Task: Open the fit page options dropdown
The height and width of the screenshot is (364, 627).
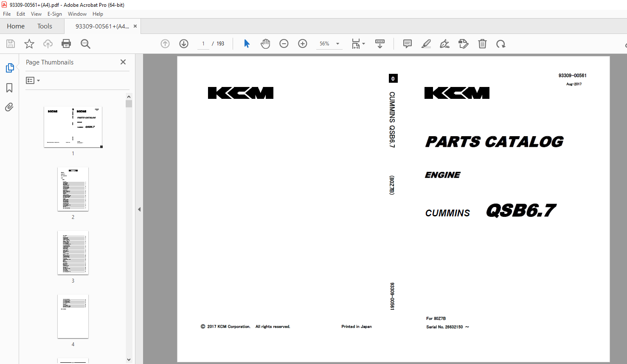Action: (x=358, y=44)
